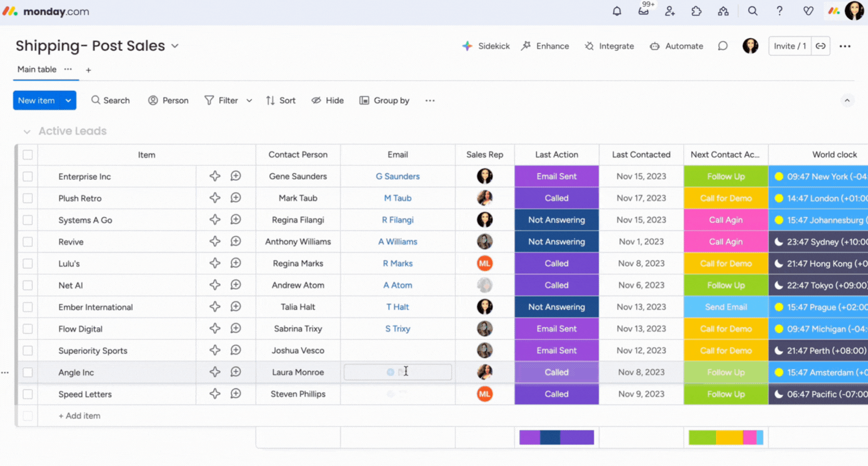Collapse the board header with up chevron

(x=847, y=100)
